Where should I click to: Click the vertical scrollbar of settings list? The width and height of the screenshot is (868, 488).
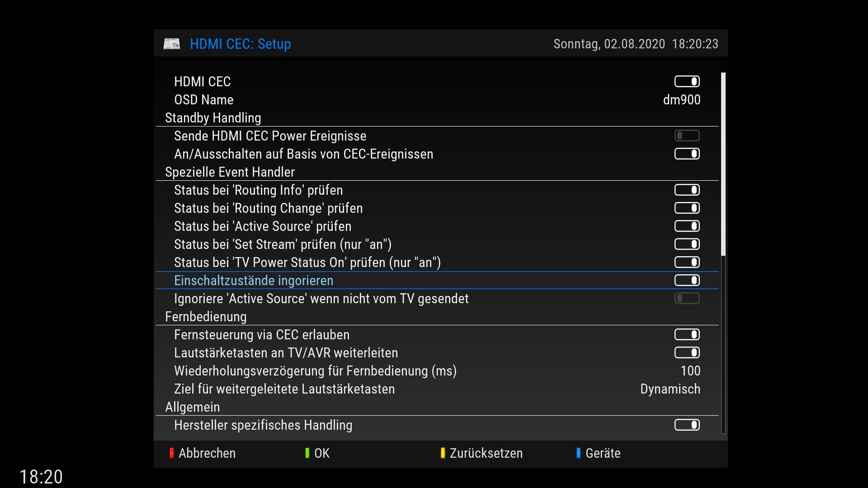point(723,165)
